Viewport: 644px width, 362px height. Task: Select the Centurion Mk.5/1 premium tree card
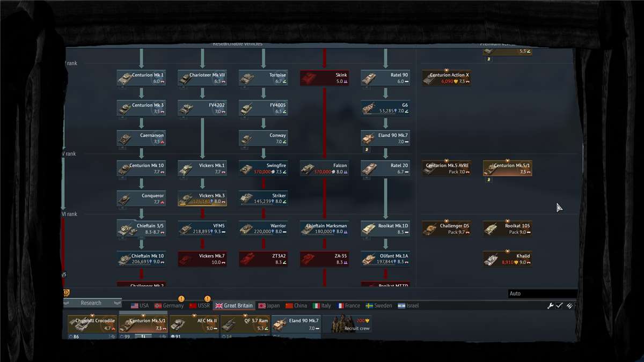coord(508,168)
